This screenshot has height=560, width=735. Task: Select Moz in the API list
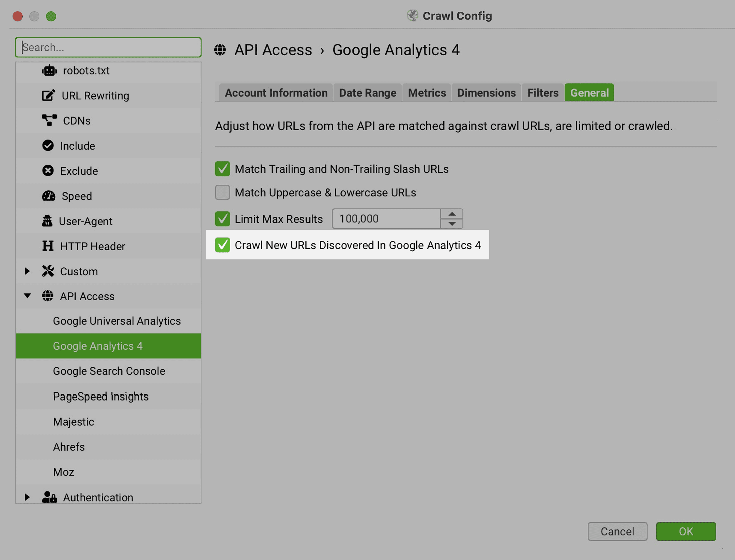pos(108,472)
